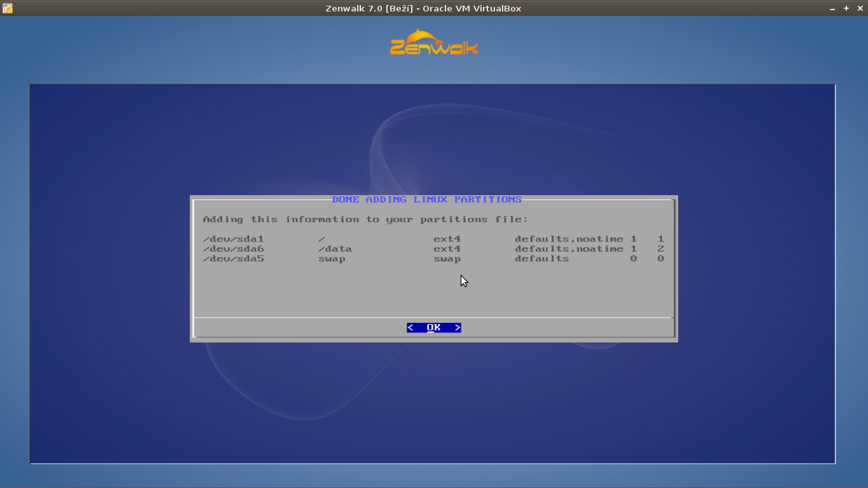The height and width of the screenshot is (488, 868).
Task: Close the VirtualBox window
Action: tap(860, 8)
